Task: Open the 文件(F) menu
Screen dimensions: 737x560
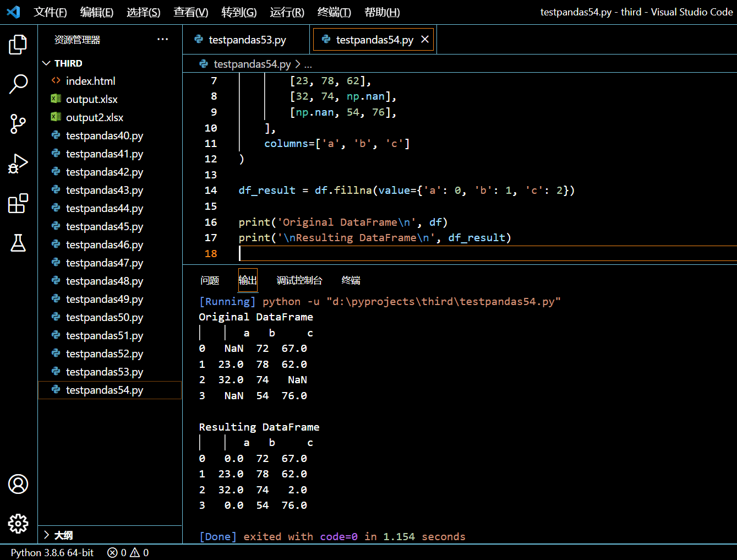Action: coord(50,12)
